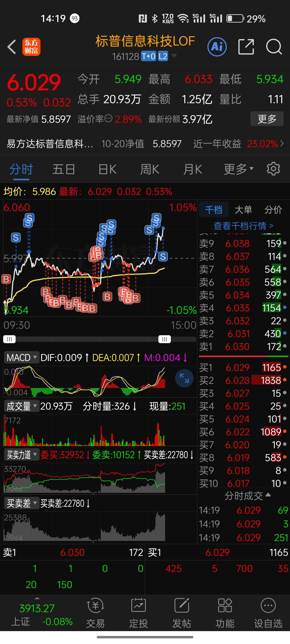Tap the Wi-Fi status icon

pos(183,19)
